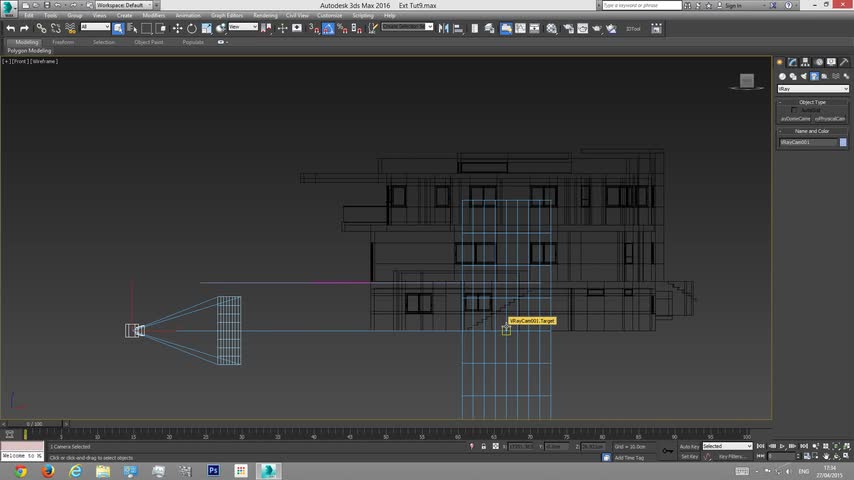The width and height of the screenshot is (854, 480).
Task: Switch to the Freeform ribbon tab
Action: coord(63,42)
